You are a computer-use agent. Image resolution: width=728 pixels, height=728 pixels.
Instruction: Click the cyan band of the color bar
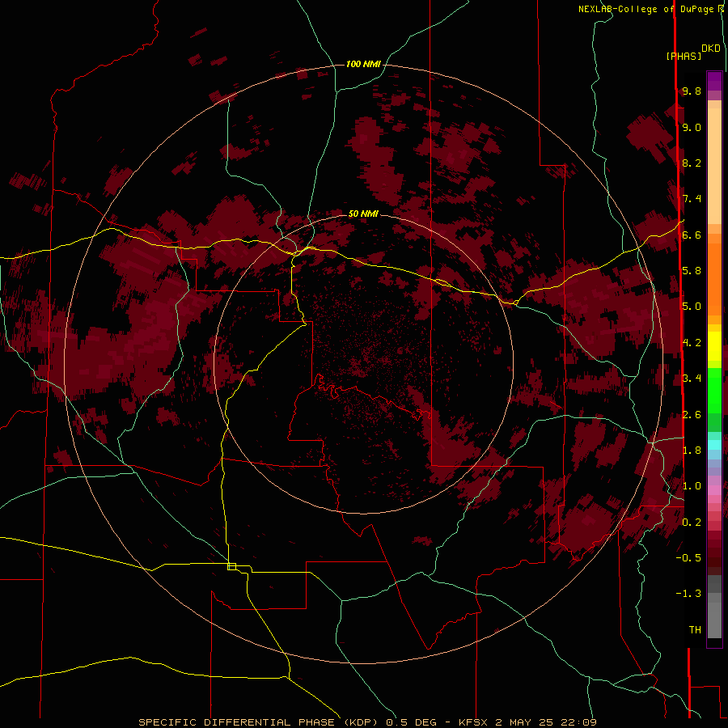pyautogui.click(x=714, y=444)
